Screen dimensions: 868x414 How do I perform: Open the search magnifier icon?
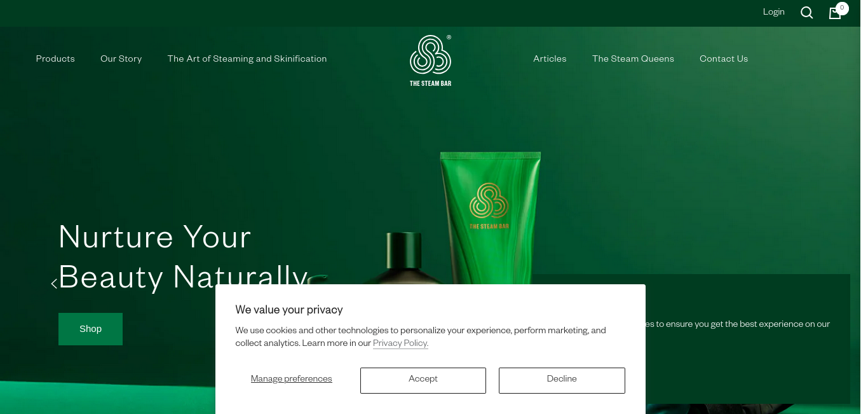tap(806, 13)
